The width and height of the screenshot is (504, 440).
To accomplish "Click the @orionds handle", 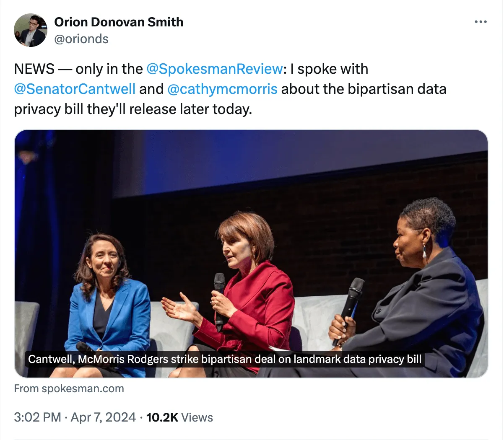I will (81, 39).
